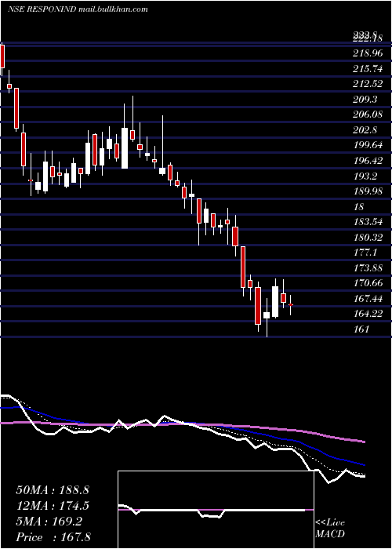Click the 50MA : 188.8 readout
This screenshot has width=392, height=549.
click(x=53, y=490)
